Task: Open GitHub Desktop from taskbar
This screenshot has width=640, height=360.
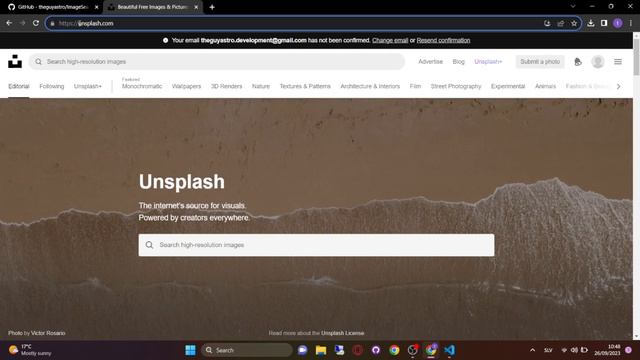Action: coord(376,350)
